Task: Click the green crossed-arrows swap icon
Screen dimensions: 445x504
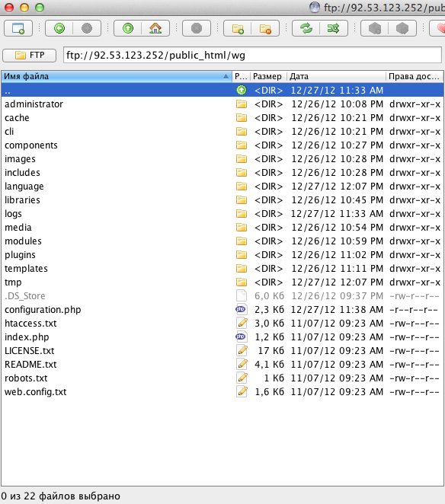Action: point(334,28)
